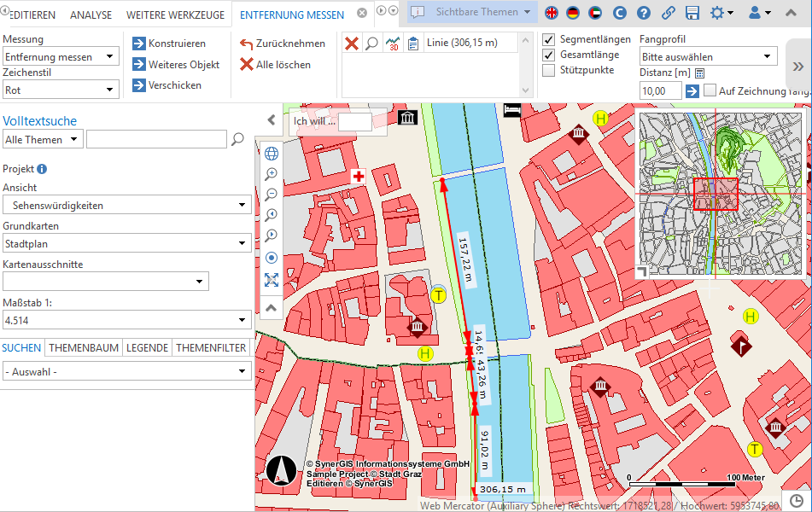Open the Volltextsuche link
This screenshot has width=812, height=512.
pos(42,119)
